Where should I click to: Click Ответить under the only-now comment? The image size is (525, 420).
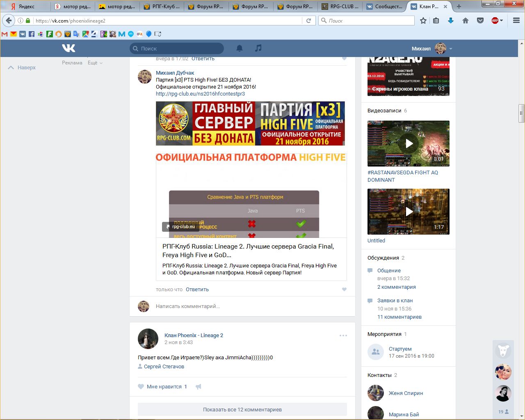point(197,290)
